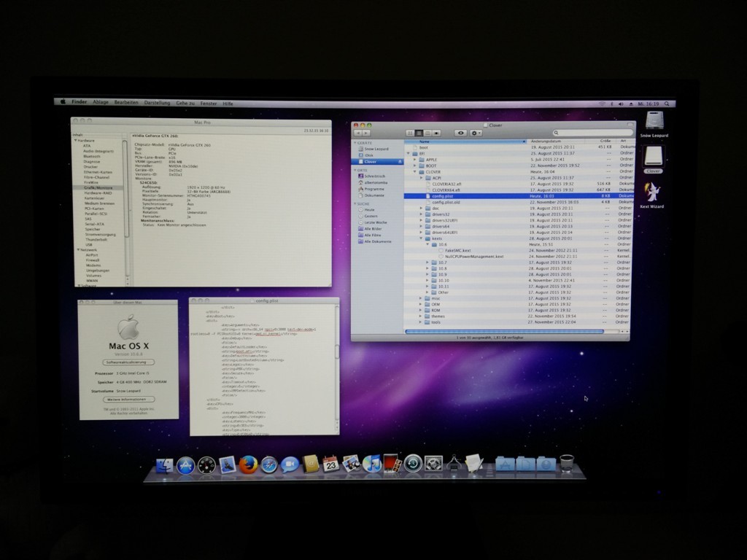Viewport: 747px width, 560px height.
Task: Open Finder from the Dock
Action: pos(165,465)
